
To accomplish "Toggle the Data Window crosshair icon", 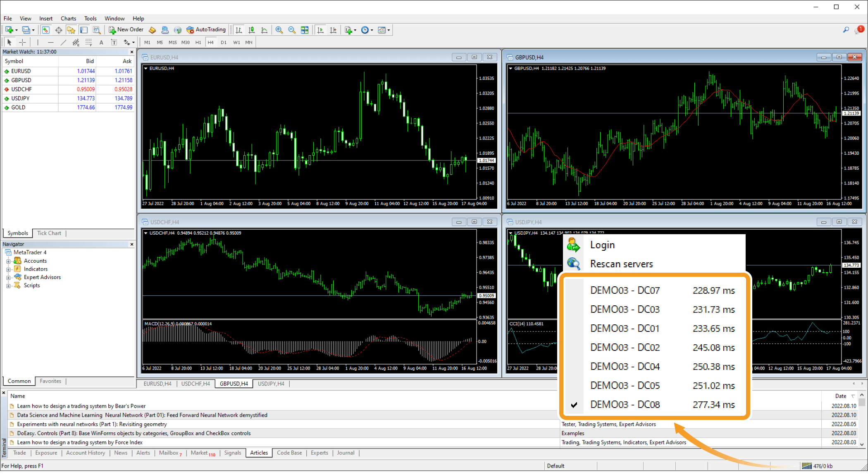I will click(x=58, y=30).
